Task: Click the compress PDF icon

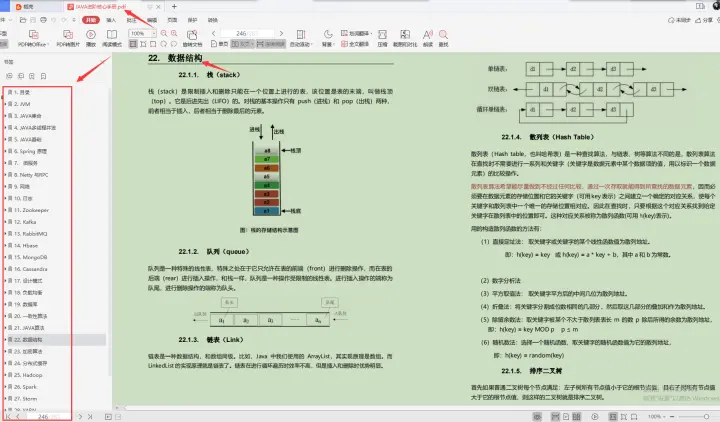Action: 382,34
